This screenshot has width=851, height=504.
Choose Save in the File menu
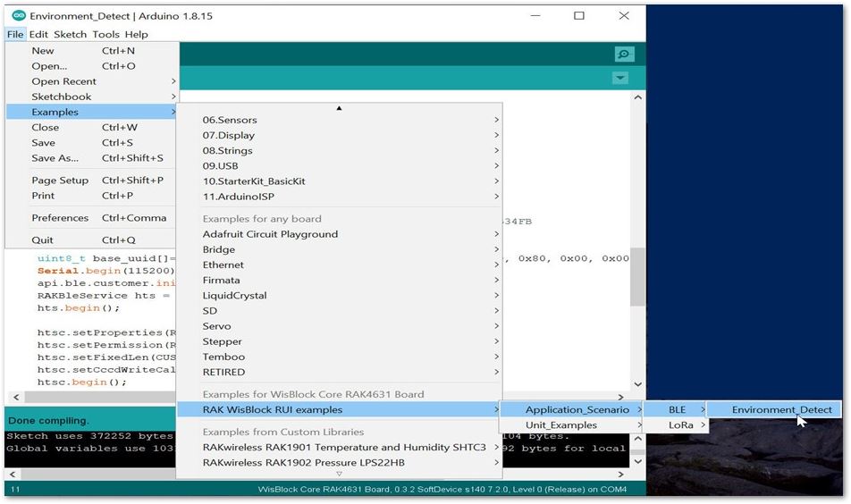coord(92,143)
